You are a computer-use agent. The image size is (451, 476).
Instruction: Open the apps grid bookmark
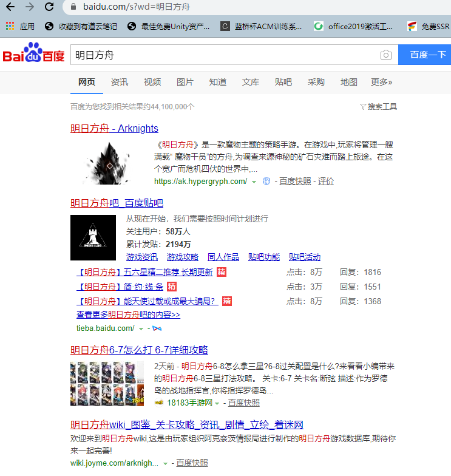(x=20, y=27)
